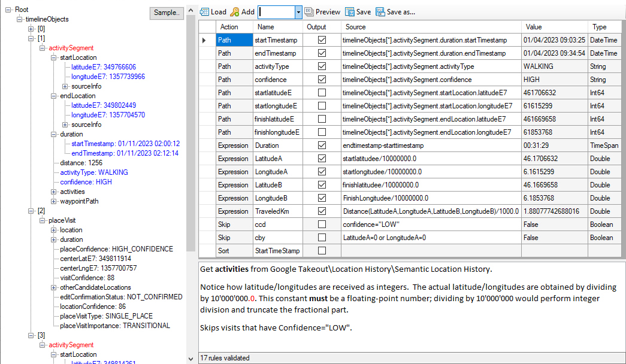The image size is (626, 364).
Task: Select activityType: WALKING tree item
Action: tap(94, 172)
